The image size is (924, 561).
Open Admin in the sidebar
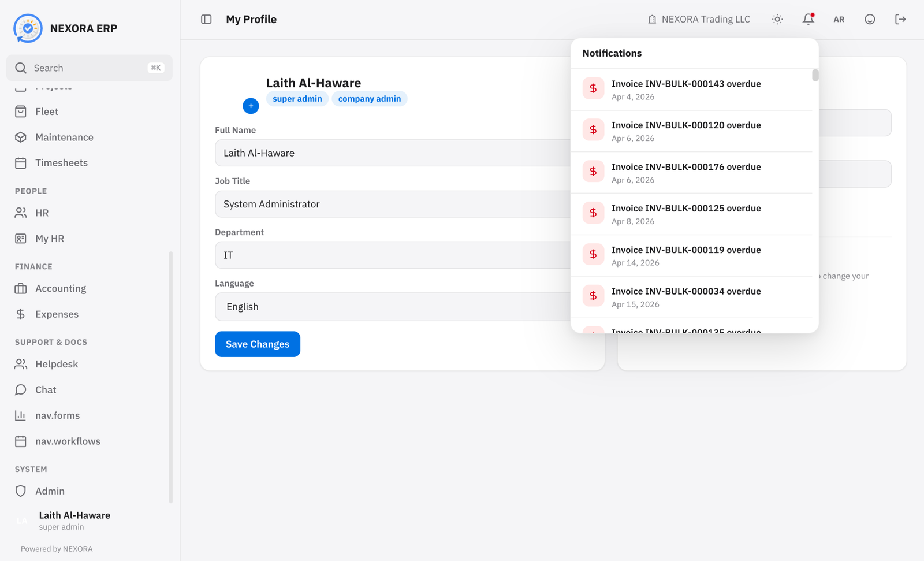click(90, 491)
